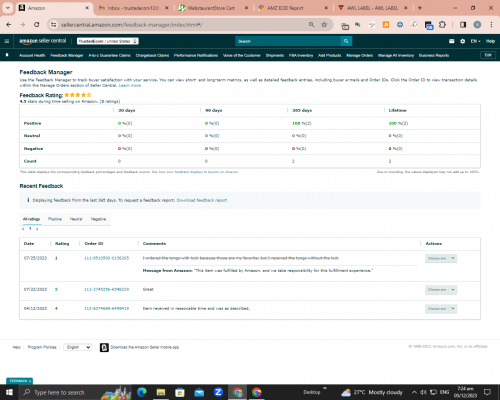This screenshot has width=500, height=400.
Task: Click Program Policies footer link
Action: (x=42, y=347)
